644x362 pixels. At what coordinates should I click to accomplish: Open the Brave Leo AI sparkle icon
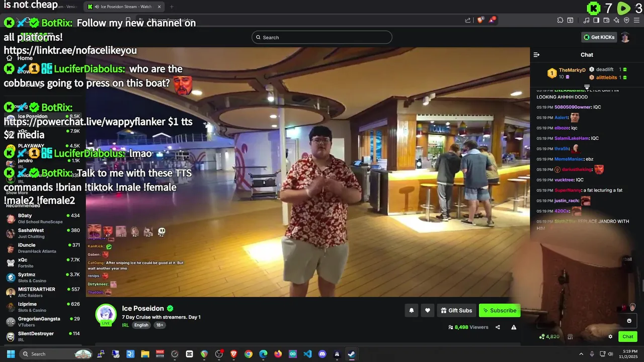616,20
